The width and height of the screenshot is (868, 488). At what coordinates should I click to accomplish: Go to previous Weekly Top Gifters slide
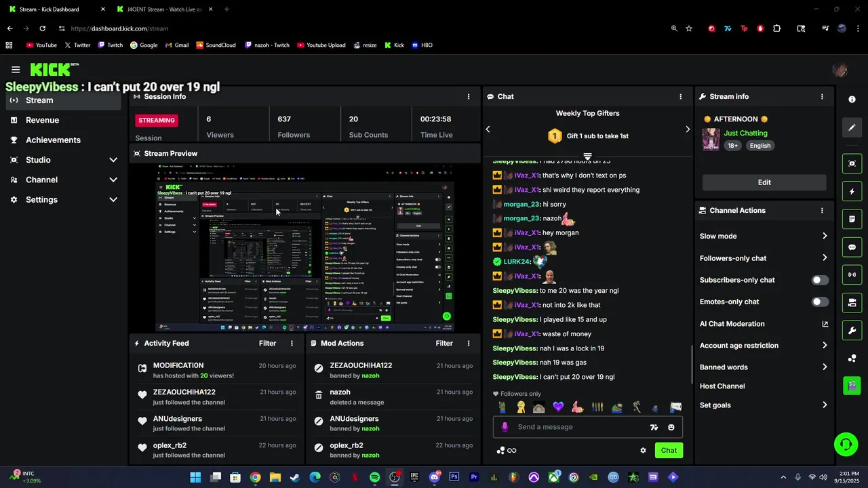click(x=488, y=129)
